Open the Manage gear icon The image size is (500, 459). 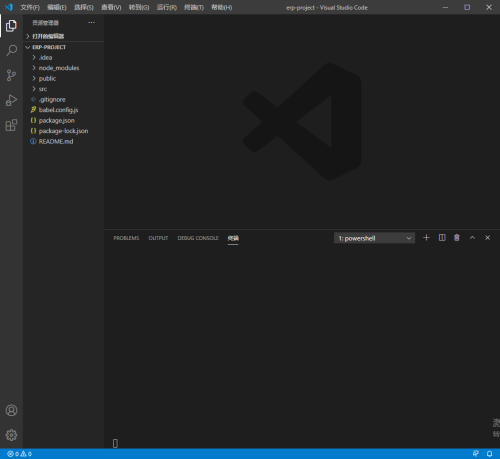pyautogui.click(x=11, y=435)
